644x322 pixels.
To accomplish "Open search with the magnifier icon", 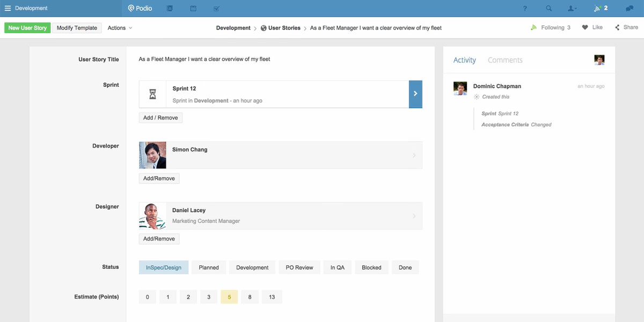I will tap(548, 9).
